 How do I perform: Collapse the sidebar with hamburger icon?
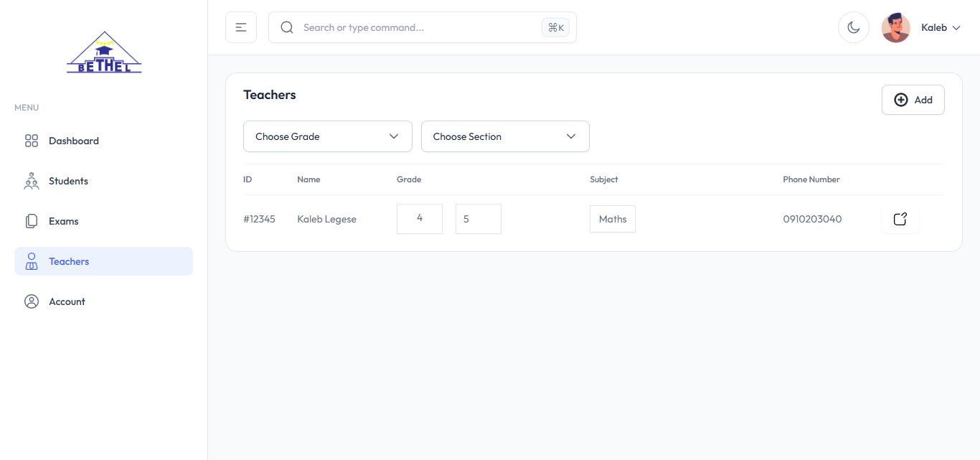[241, 27]
